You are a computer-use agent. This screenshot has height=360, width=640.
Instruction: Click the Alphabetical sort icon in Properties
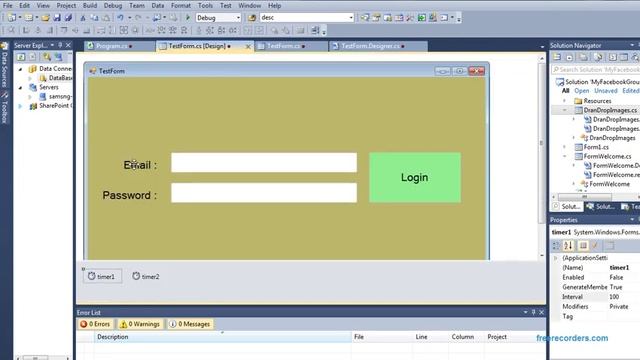[568, 245]
